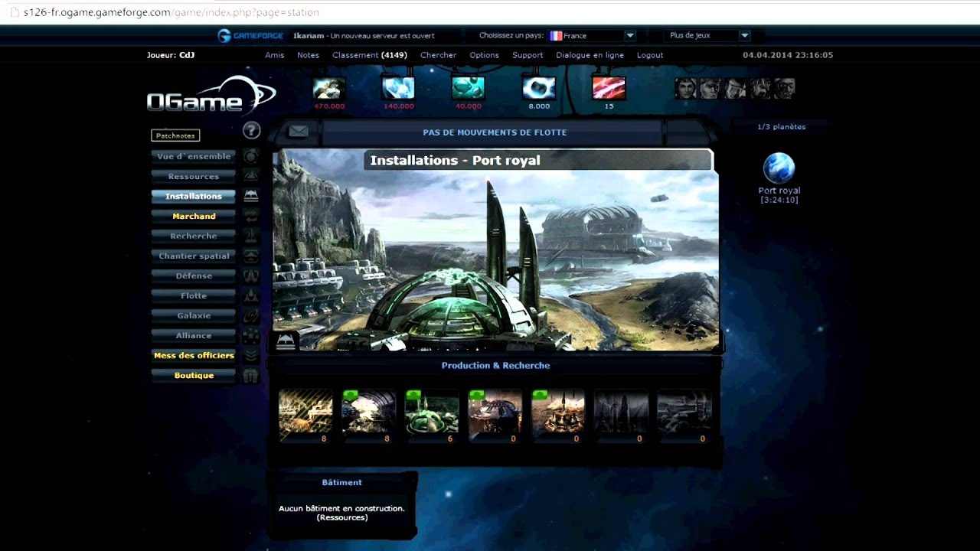Viewport: 980px width, 551px height.
Task: Click the icon beside Galaxie menu
Action: coord(250,315)
